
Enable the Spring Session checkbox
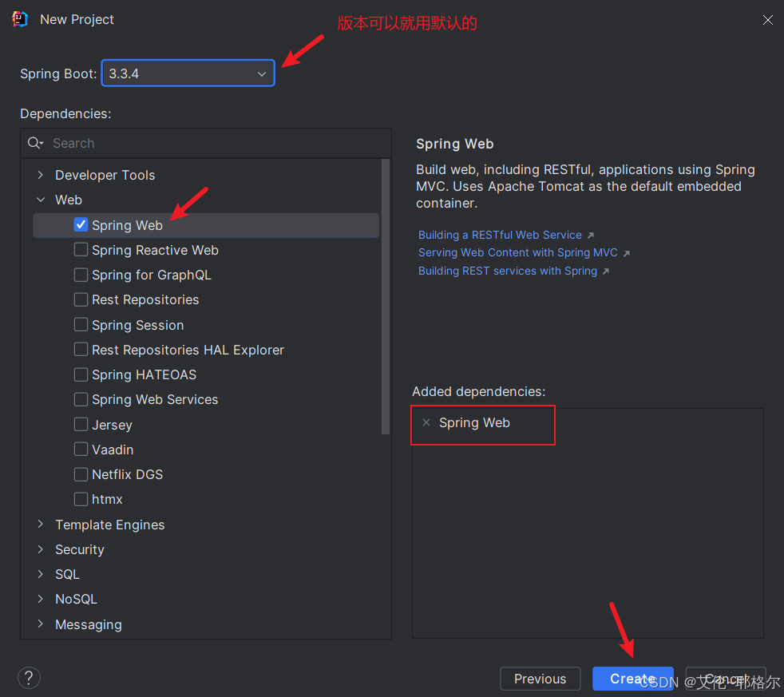pyautogui.click(x=81, y=324)
